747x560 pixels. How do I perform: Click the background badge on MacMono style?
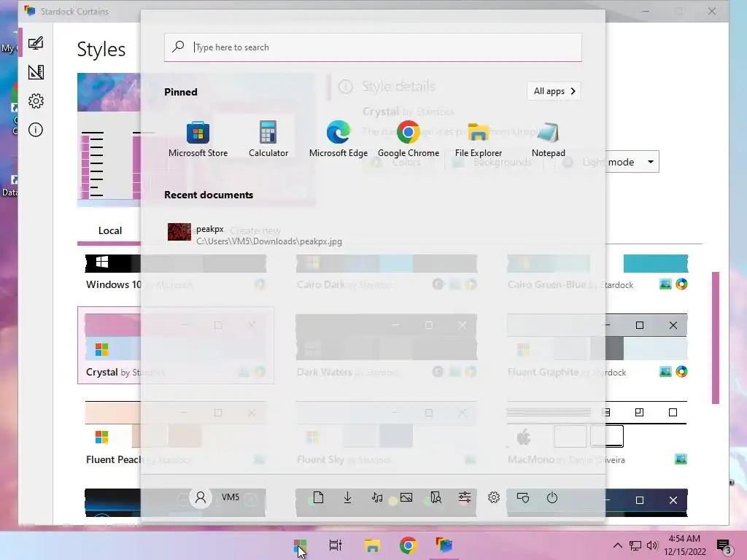[681, 459]
